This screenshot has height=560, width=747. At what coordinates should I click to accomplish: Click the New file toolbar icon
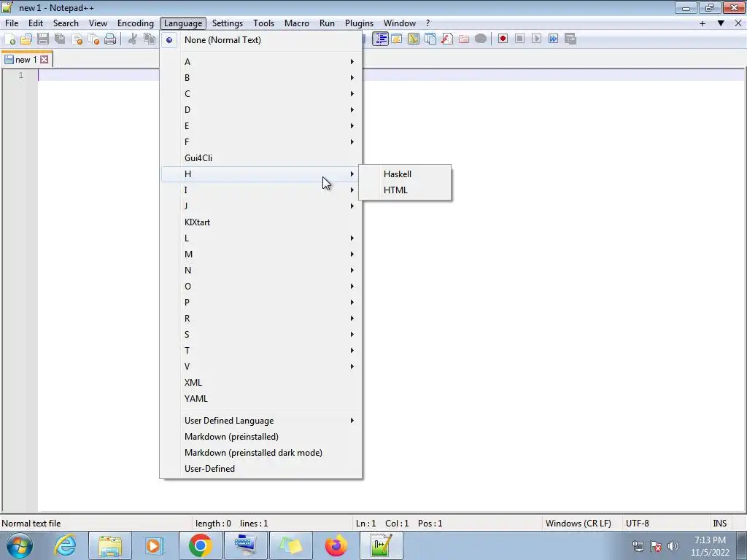point(9,39)
